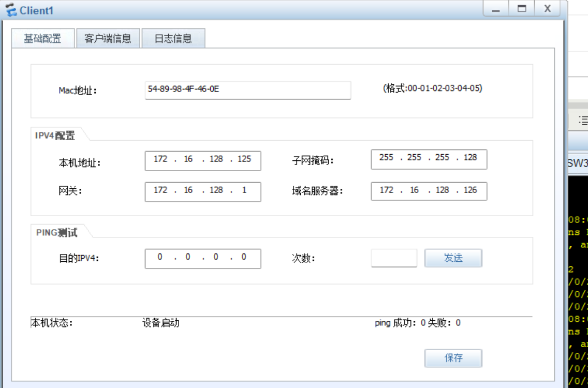
Task: Maximize the Client1 window
Action: [x=522, y=9]
